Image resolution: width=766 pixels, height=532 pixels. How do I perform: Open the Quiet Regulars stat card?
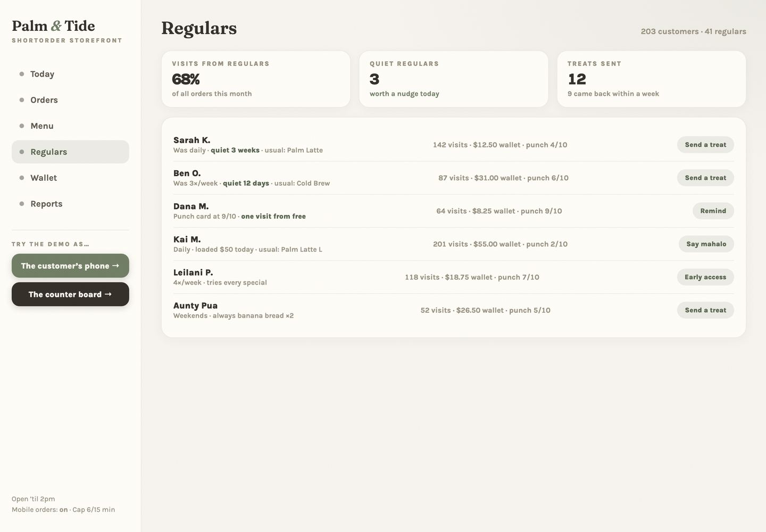(454, 79)
